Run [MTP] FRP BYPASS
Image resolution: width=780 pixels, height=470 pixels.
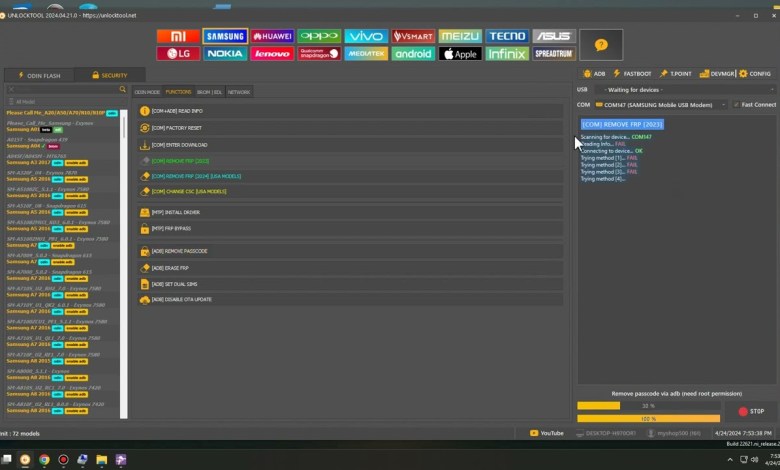point(350,228)
